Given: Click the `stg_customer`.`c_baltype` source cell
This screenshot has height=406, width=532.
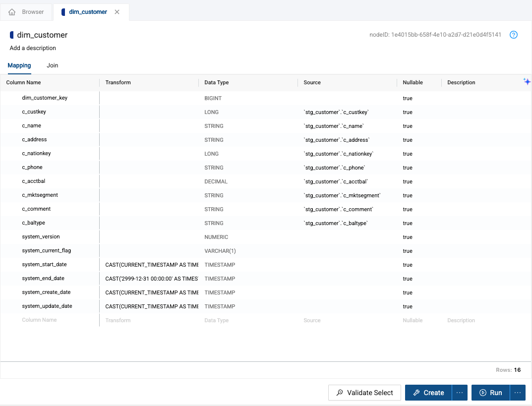Looking at the screenshot, I should point(336,224).
